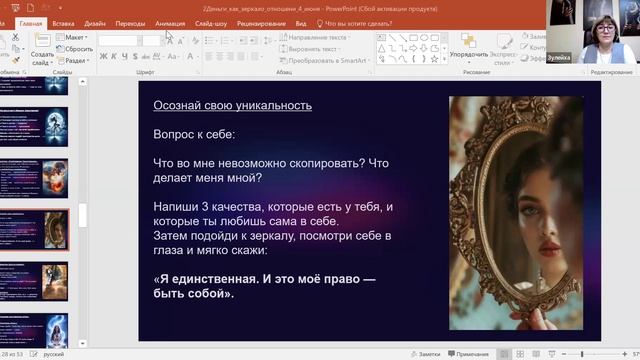Screen dimensions: 640x360
Task: Open the Вид ribbon tab
Action: (301, 24)
